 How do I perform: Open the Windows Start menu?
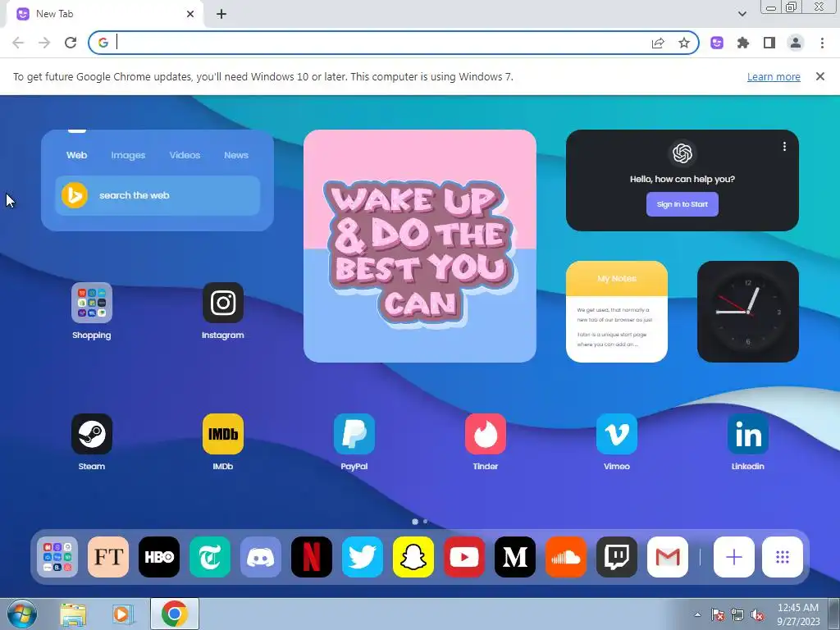coord(22,614)
